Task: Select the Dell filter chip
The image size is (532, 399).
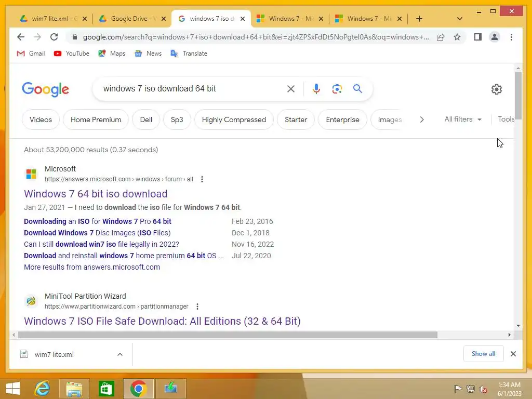Action: coord(146,119)
